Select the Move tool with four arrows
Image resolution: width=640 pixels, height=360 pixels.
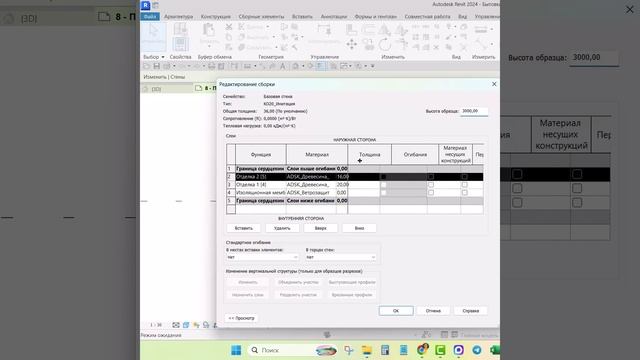351,44
